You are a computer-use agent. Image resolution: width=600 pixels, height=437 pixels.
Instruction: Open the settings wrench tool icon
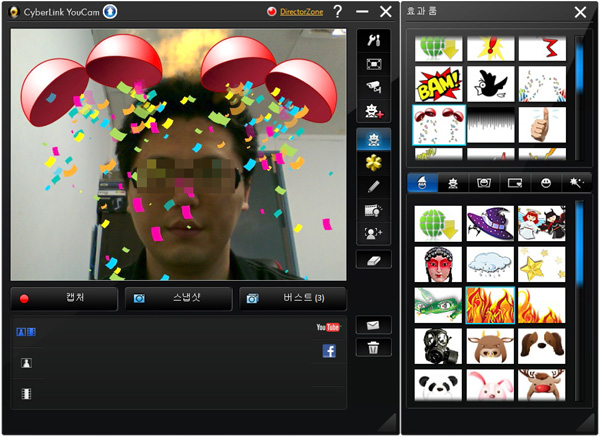point(373,40)
